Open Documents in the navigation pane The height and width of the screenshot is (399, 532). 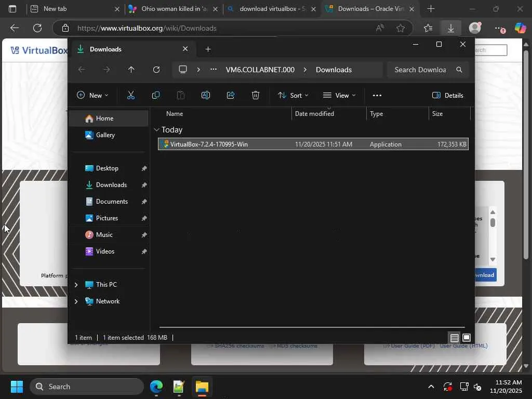pyautogui.click(x=109, y=202)
